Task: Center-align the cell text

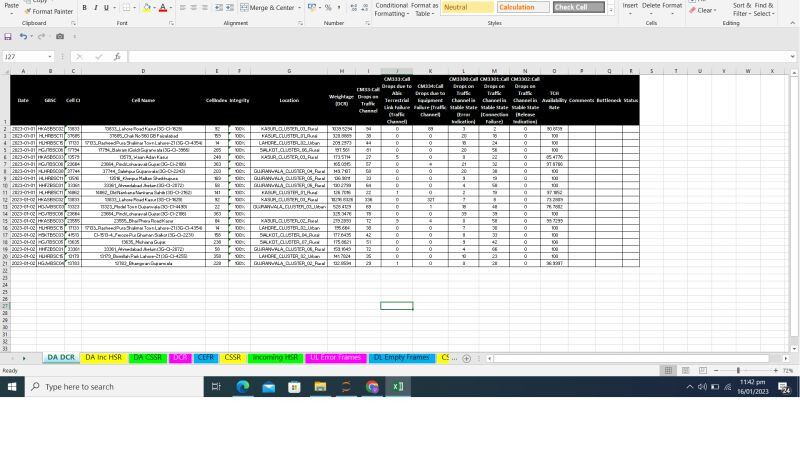Action: tap(194, 8)
